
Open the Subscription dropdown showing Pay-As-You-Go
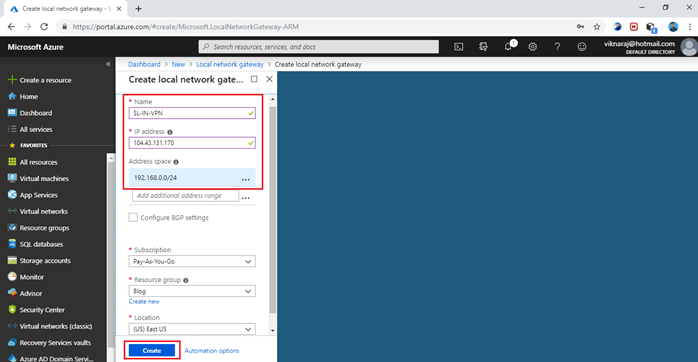pyautogui.click(x=192, y=261)
